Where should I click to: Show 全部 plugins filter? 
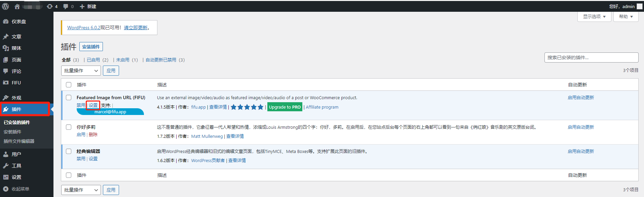tap(66, 60)
